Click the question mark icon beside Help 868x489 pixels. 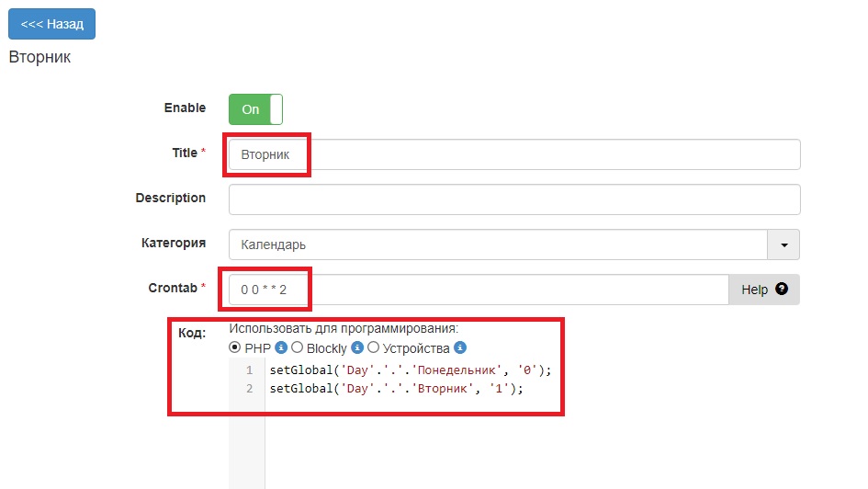click(x=782, y=289)
